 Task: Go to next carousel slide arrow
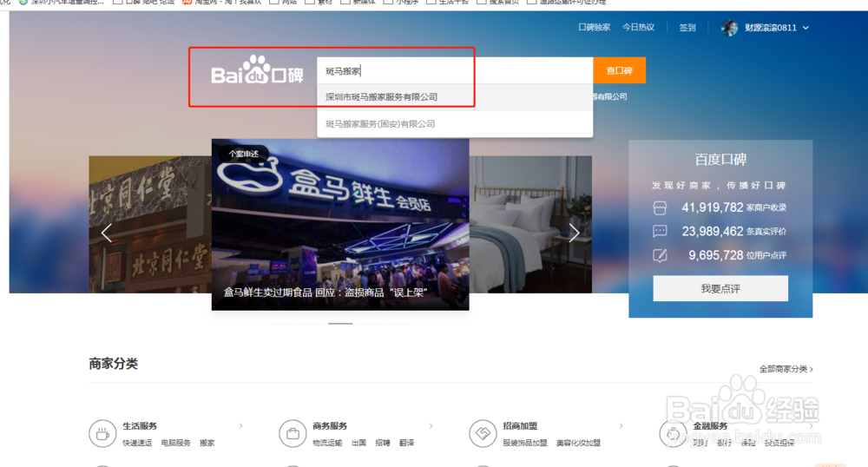coord(574,233)
